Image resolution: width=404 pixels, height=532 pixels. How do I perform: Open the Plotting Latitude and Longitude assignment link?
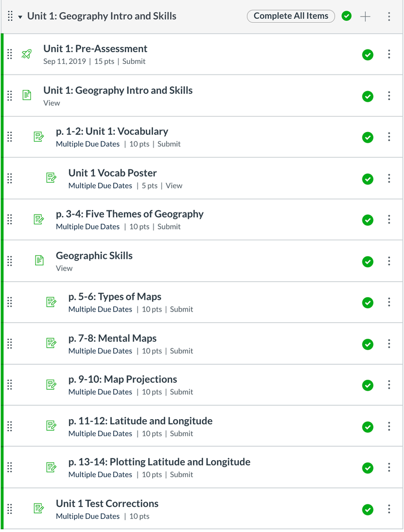159,462
